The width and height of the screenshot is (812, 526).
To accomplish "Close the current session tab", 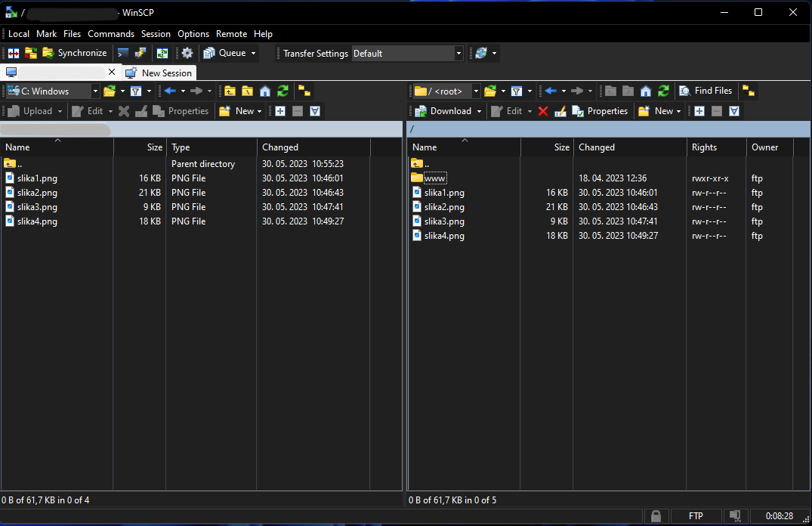I will [112, 72].
